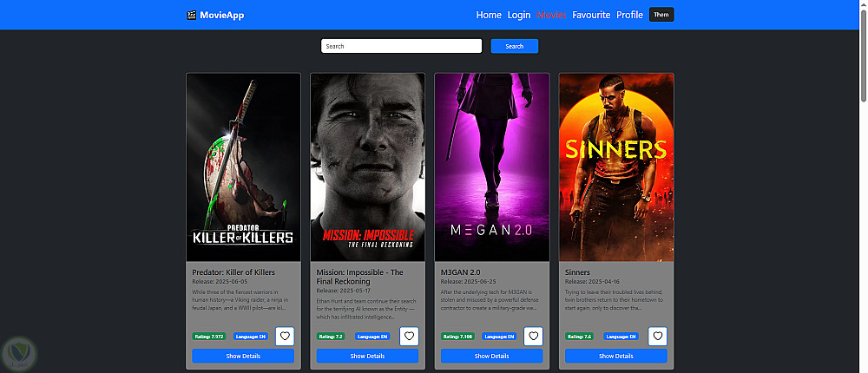Image resolution: width=868 pixels, height=373 pixels.
Task: Show details for Sinners
Action: coord(616,356)
